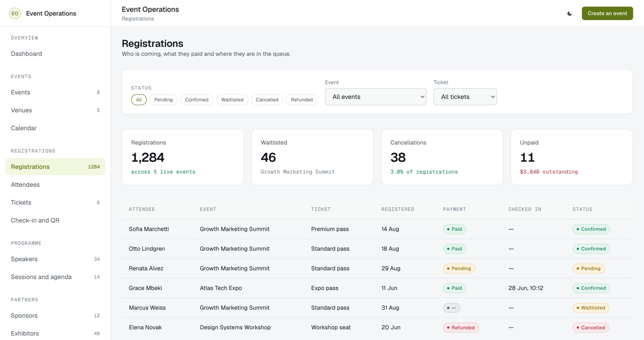Open Marcus Weiss's registration row
644x340 pixels.
coord(377,308)
